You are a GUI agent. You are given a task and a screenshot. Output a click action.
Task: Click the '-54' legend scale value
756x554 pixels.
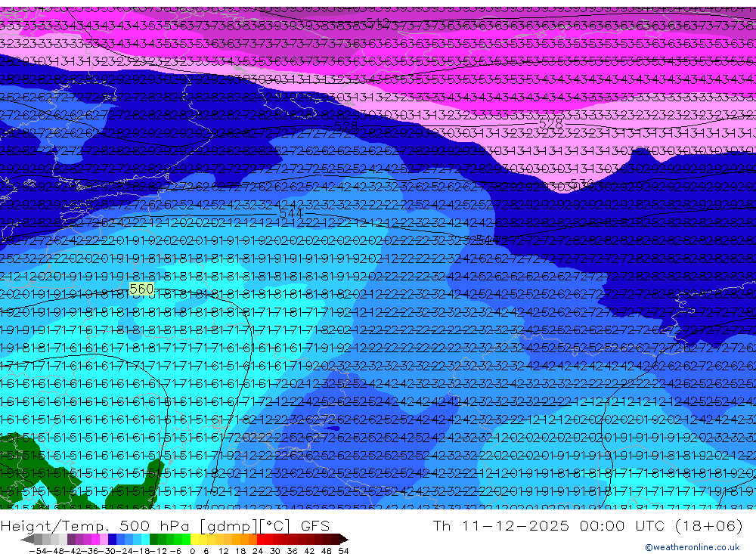coord(38,551)
